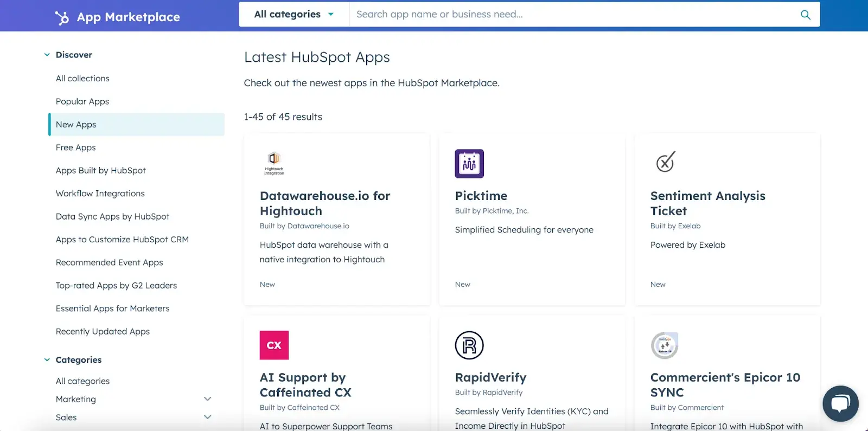Open Workflow Integrations collection
The height and width of the screenshot is (431, 868).
point(100,194)
